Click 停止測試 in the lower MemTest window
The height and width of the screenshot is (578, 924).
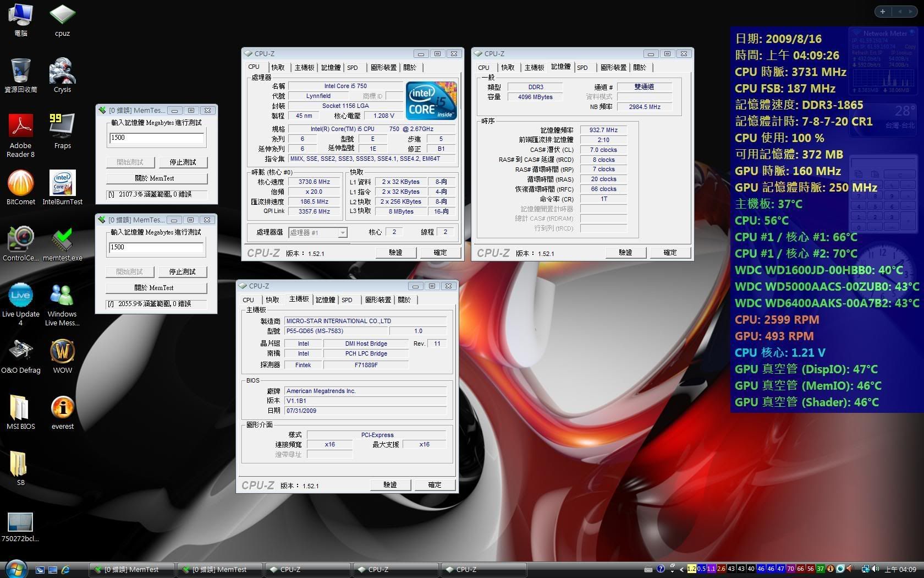pyautogui.click(x=183, y=272)
